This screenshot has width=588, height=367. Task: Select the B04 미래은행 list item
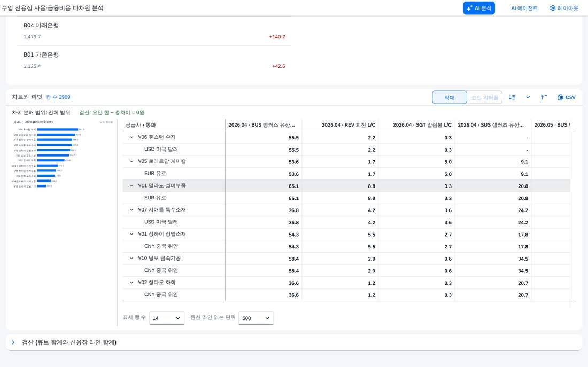coord(154,31)
